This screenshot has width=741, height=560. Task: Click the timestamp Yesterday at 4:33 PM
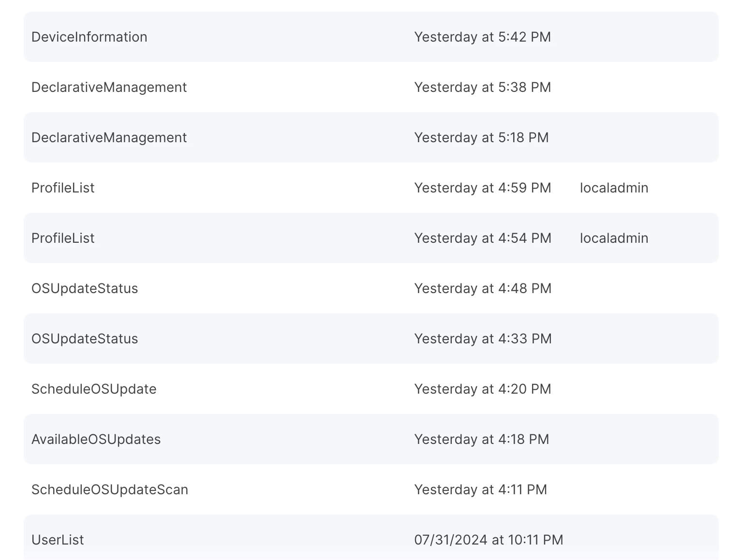tap(483, 339)
